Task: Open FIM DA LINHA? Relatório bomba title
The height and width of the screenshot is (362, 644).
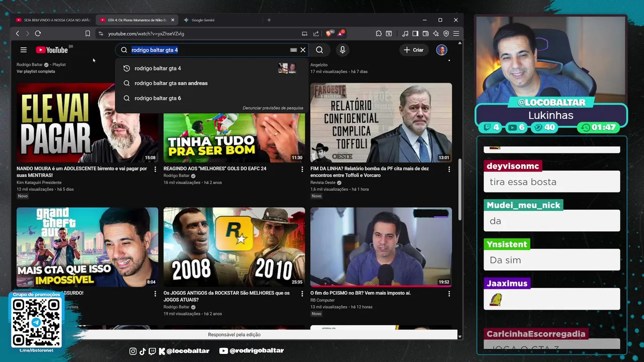Action: tap(370, 172)
